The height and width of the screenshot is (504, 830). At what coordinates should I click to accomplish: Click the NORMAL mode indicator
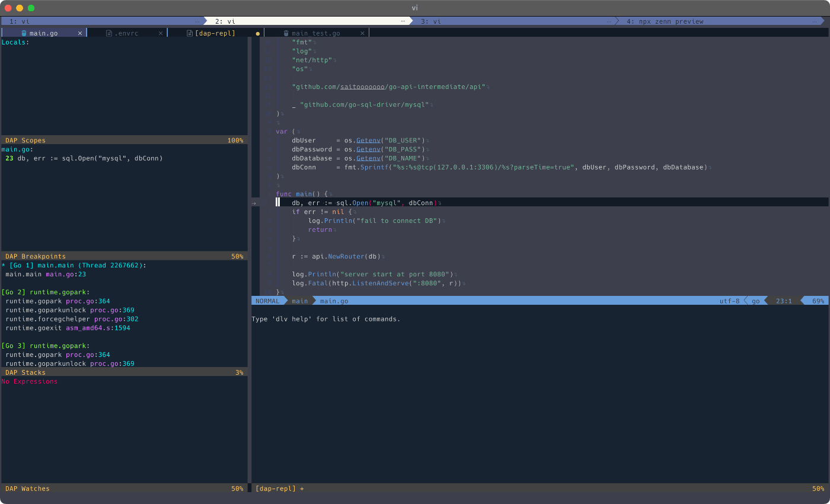pos(267,301)
